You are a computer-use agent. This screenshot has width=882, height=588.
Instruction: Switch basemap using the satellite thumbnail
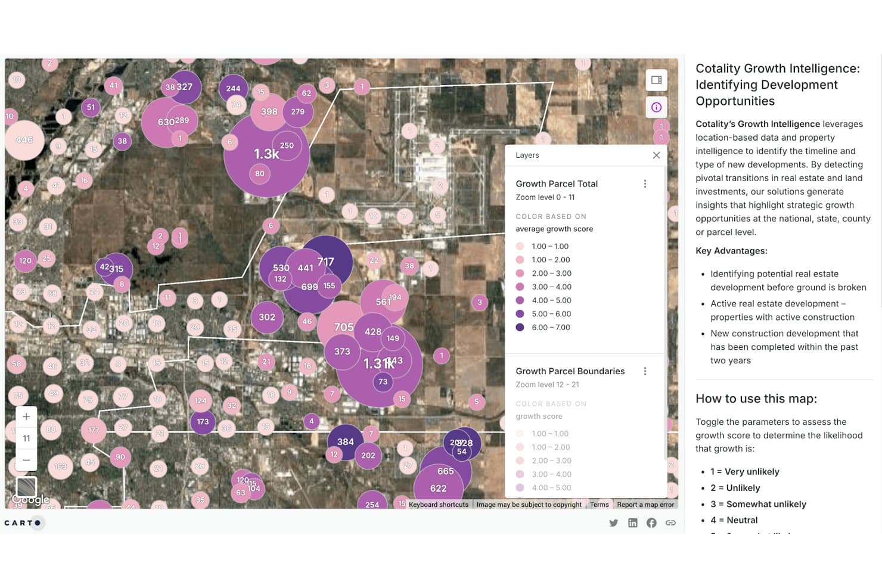point(26,487)
